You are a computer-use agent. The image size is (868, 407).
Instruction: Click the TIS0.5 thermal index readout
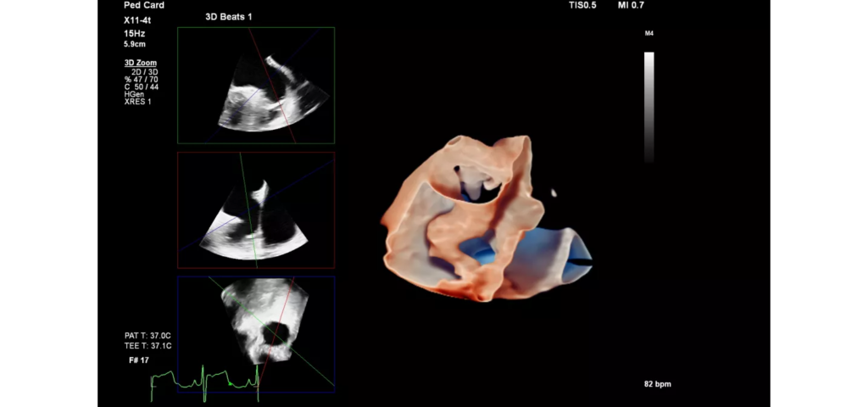(x=582, y=5)
